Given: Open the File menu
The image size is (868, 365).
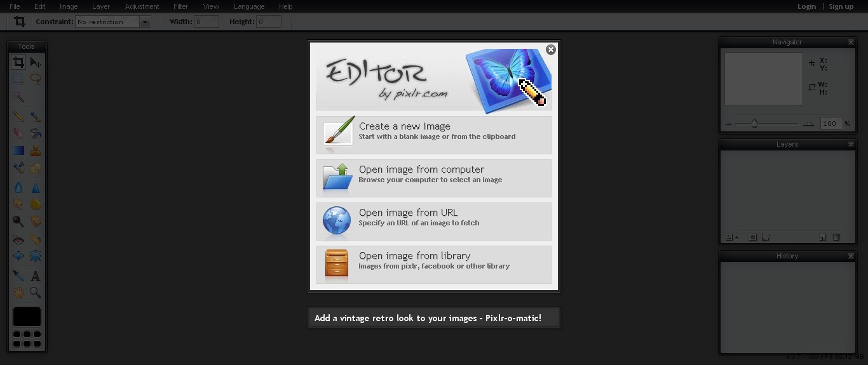Looking at the screenshot, I should [15, 6].
